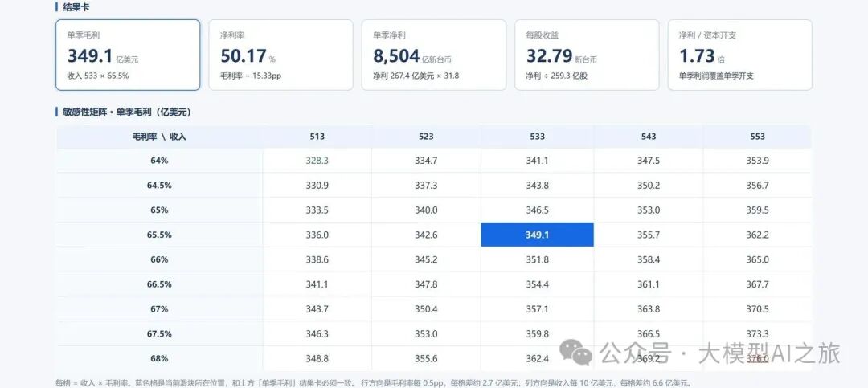Image resolution: width=868 pixels, height=388 pixels.
Task: Click the highlighted blue 349.1 matrix cell
Action: point(537,235)
